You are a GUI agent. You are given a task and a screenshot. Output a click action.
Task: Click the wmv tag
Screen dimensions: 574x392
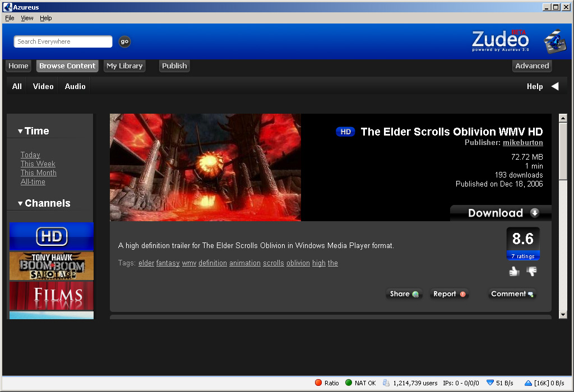pyautogui.click(x=189, y=263)
